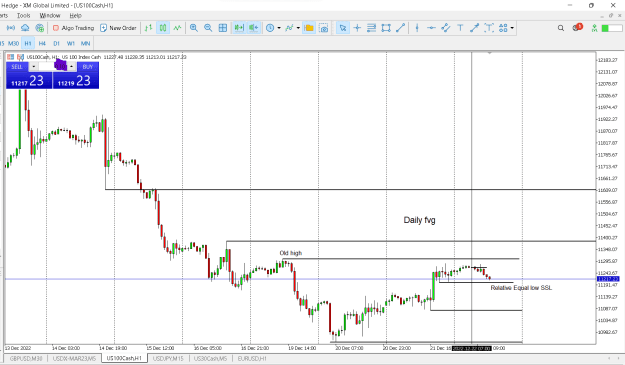Switch timeframe to D1

click(57, 43)
